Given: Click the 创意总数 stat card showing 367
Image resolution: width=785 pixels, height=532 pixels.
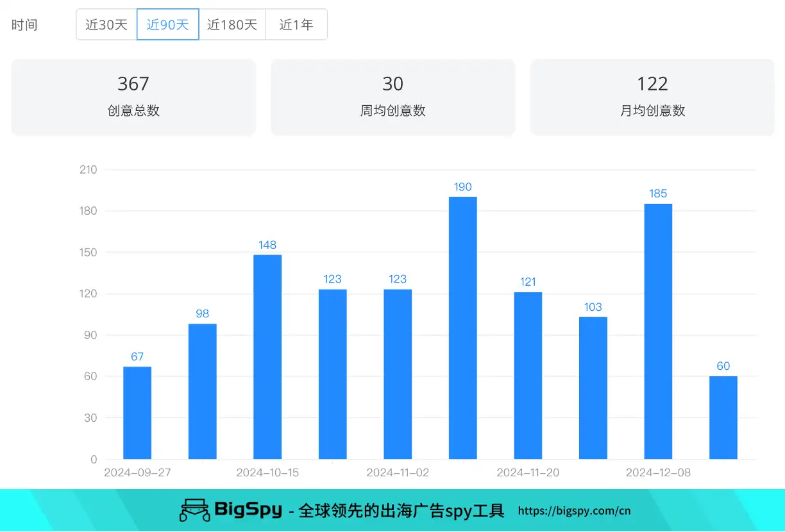Looking at the screenshot, I should pos(133,97).
